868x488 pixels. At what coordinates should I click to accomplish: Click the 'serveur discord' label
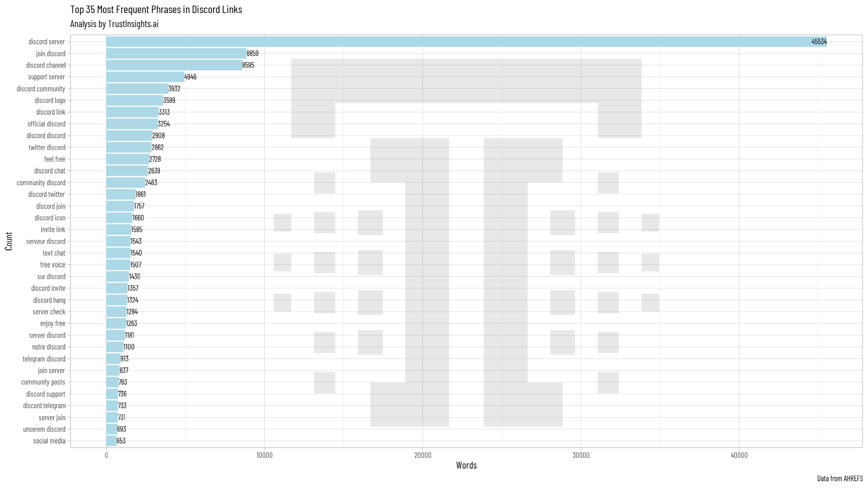click(46, 241)
